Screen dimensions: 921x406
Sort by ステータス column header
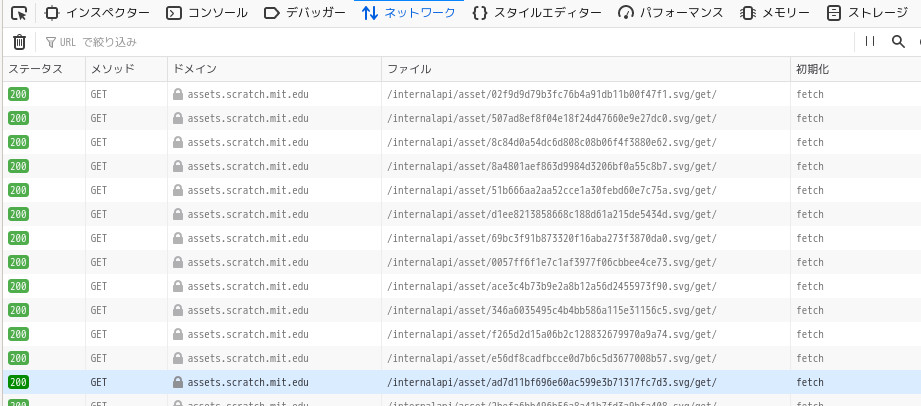44,69
